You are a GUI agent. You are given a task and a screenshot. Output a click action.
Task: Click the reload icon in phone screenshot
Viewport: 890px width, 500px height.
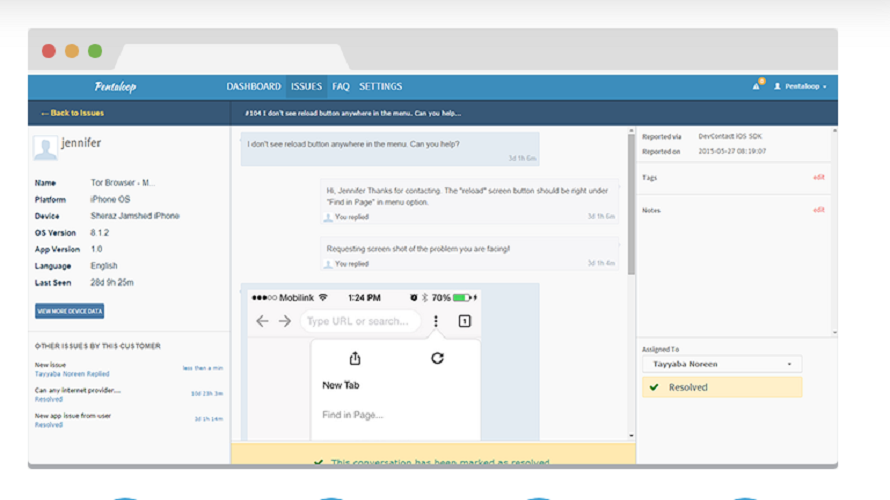[437, 358]
